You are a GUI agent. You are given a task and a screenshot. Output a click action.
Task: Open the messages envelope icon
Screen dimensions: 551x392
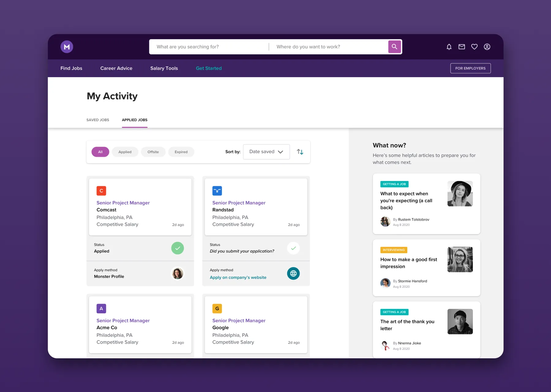pyautogui.click(x=462, y=47)
